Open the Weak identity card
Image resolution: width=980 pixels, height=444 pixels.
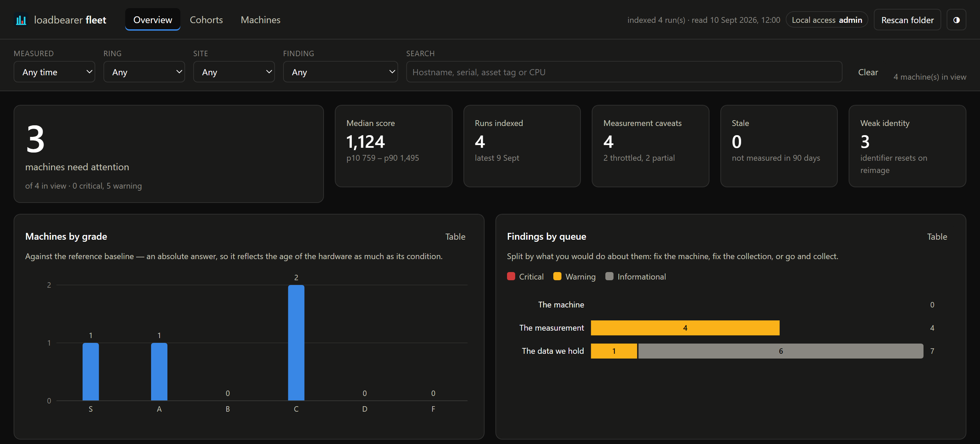point(907,146)
